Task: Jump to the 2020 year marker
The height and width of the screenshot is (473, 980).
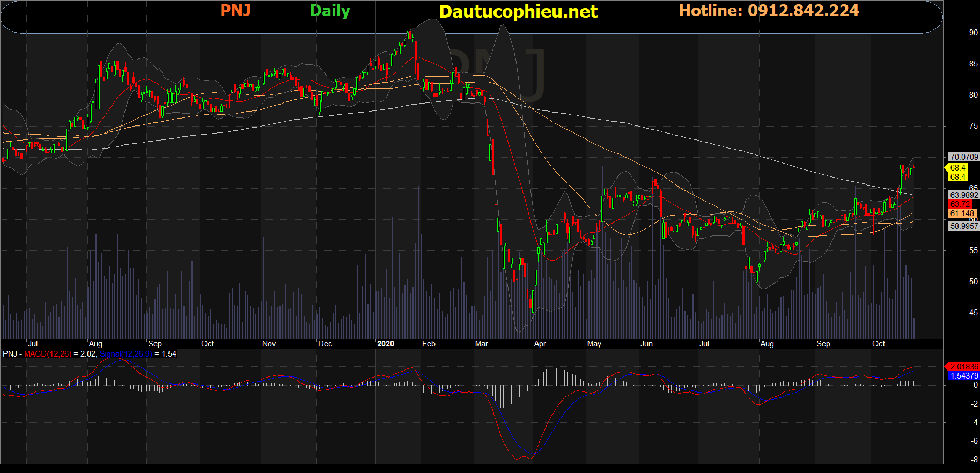Action: [385, 344]
